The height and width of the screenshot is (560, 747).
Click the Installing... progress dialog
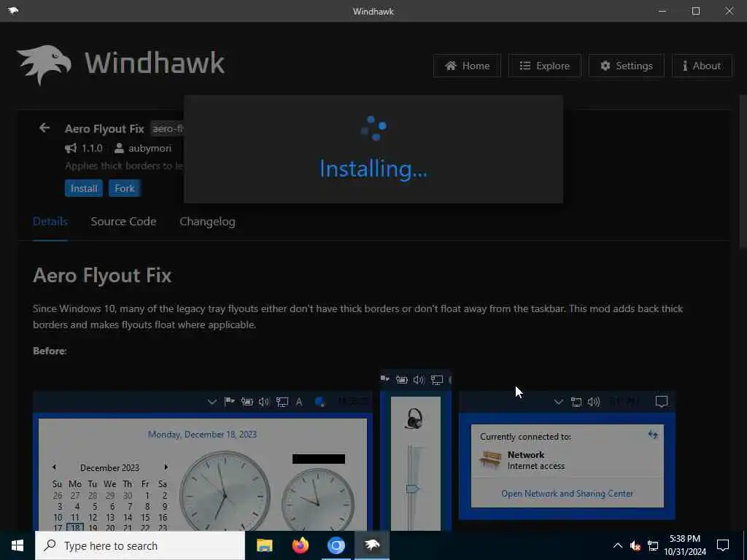(373, 149)
